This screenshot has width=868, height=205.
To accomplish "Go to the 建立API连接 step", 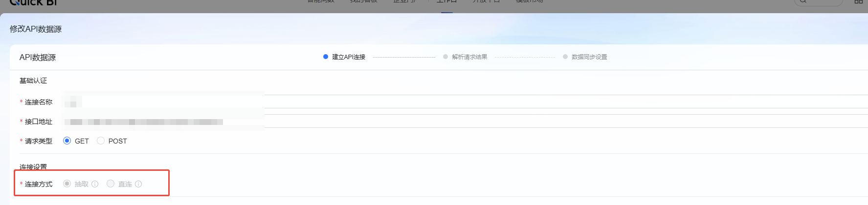I will pos(348,57).
